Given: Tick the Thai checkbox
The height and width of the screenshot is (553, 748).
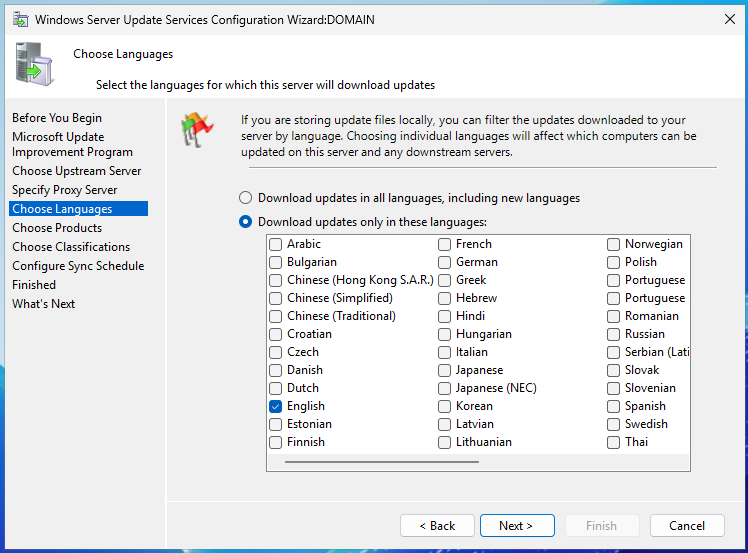Looking at the screenshot, I should coord(613,442).
